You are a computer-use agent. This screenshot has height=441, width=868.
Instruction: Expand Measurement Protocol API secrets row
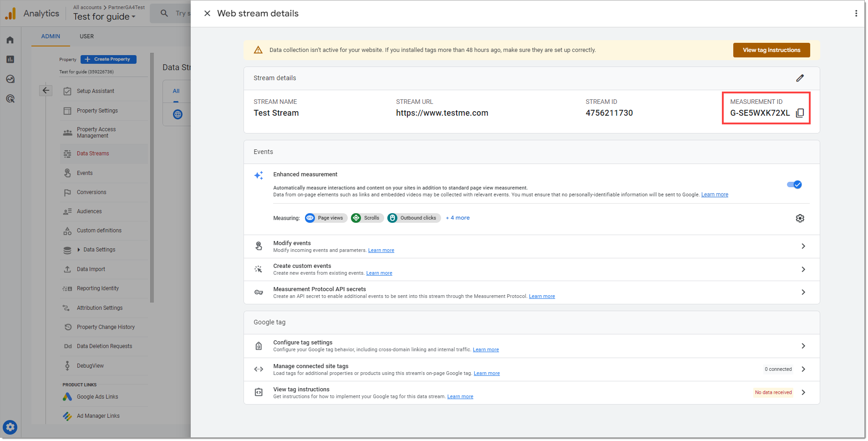click(x=803, y=292)
